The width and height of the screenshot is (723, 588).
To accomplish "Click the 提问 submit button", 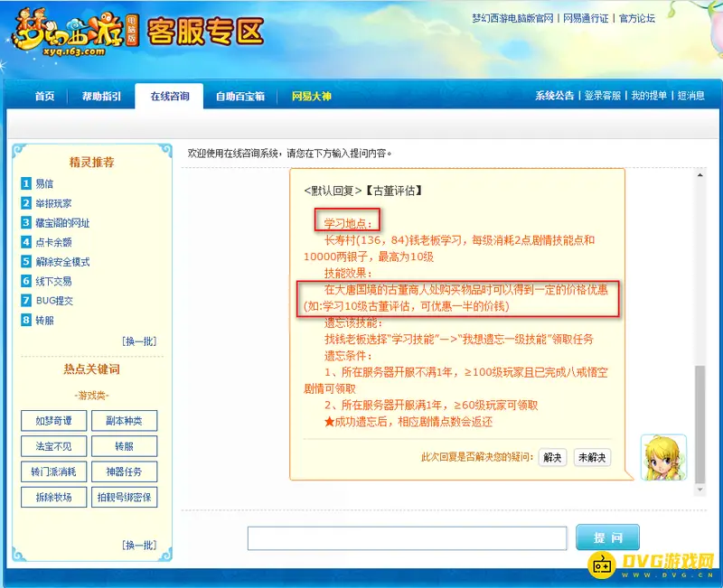I will (x=607, y=537).
